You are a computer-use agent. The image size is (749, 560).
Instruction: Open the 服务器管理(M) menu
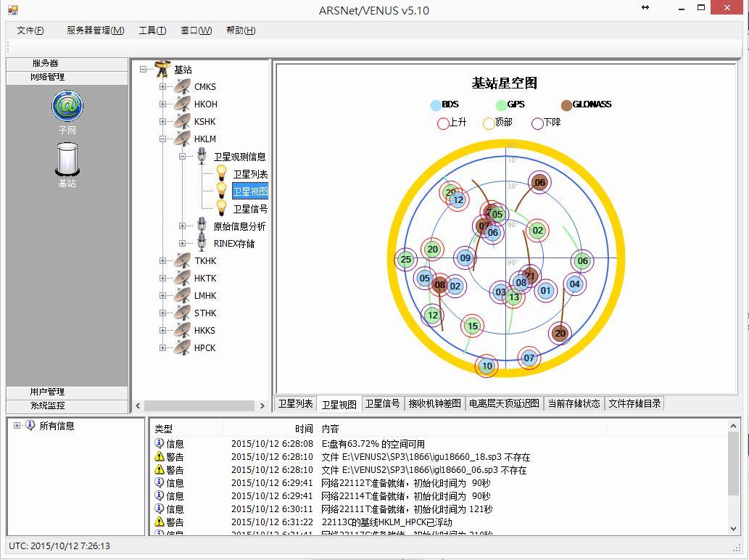(x=95, y=30)
